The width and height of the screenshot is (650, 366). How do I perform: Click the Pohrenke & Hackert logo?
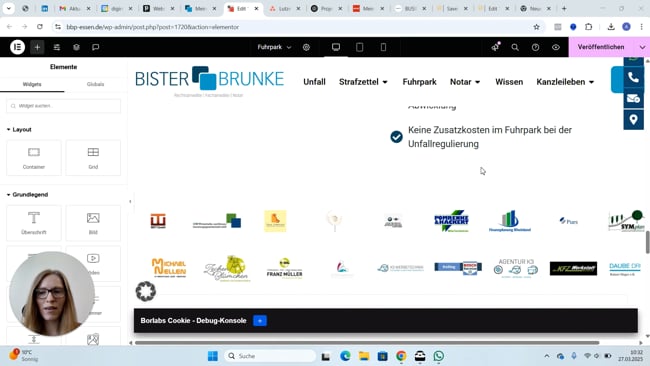pos(451,221)
